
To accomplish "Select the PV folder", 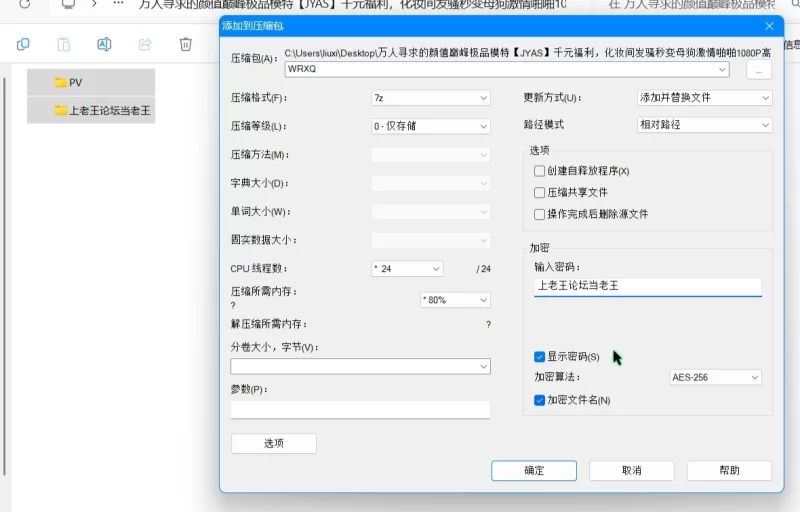I will tap(91, 82).
